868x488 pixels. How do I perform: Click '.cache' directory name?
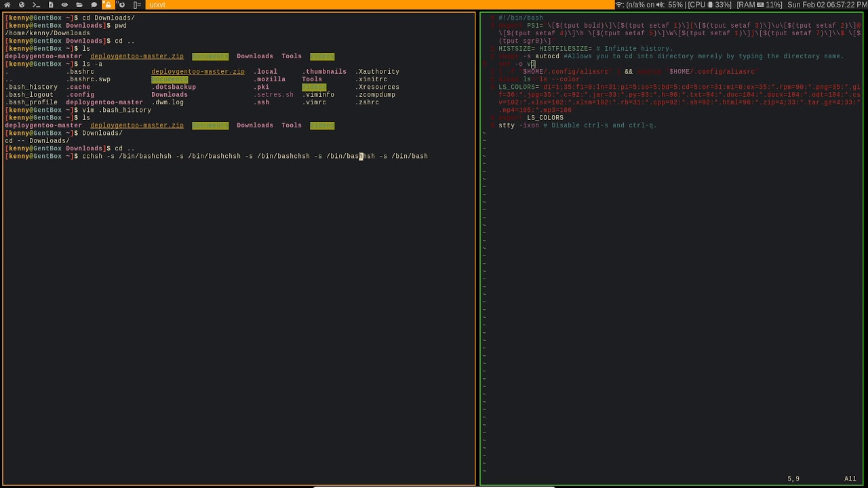pos(78,87)
